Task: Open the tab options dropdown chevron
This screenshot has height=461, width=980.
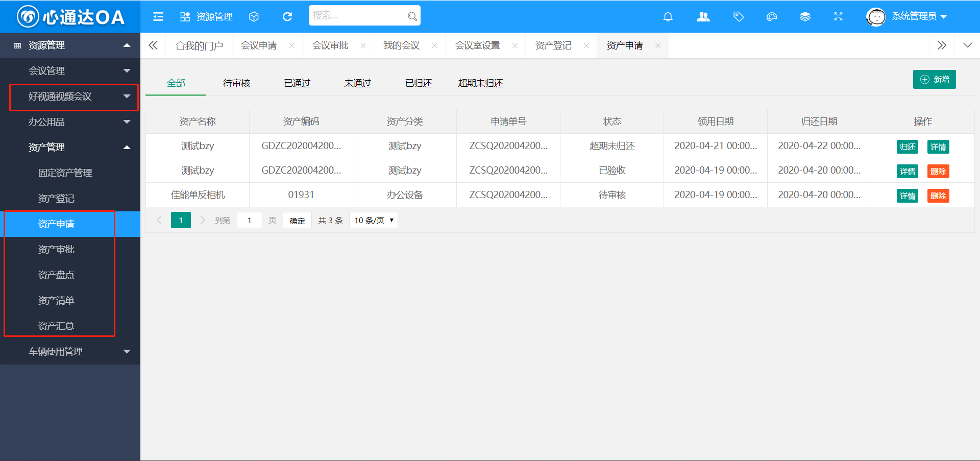Action: click(967, 45)
